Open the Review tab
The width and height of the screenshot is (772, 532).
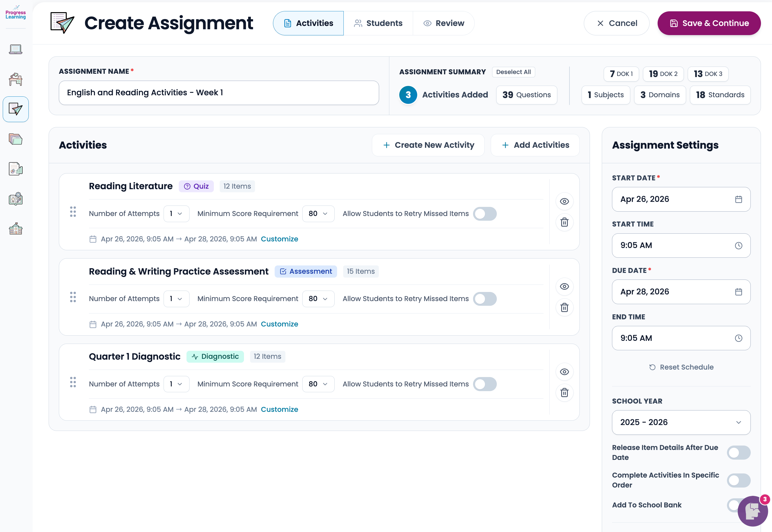[443, 23]
